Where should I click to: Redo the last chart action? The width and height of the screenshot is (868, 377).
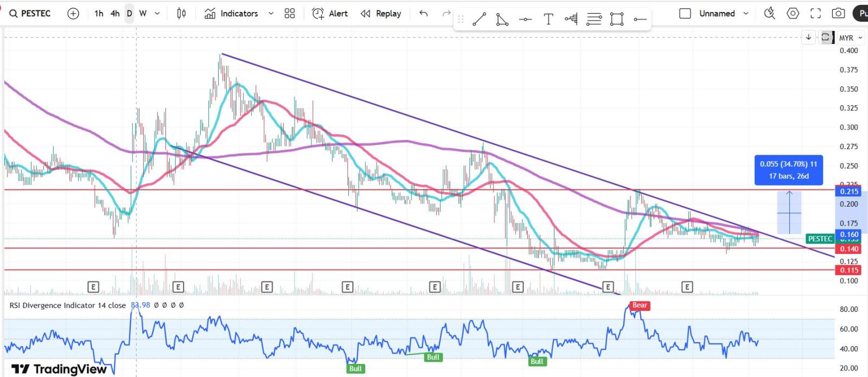[446, 14]
